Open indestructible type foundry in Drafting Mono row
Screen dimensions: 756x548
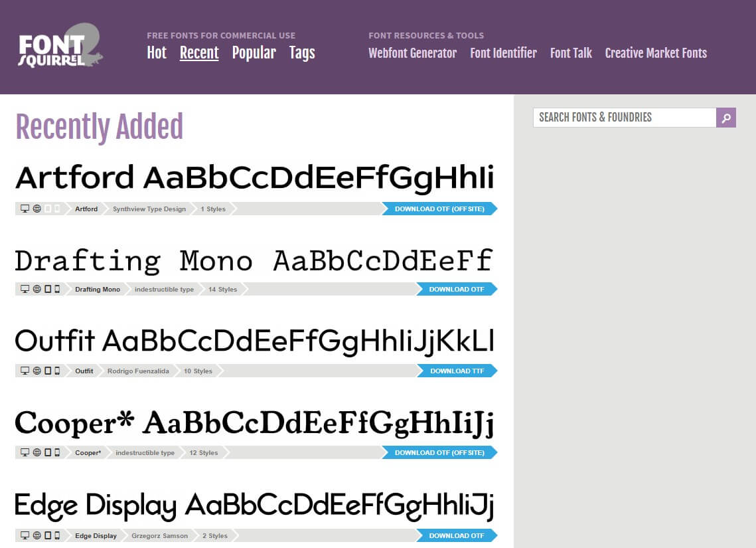[164, 289]
